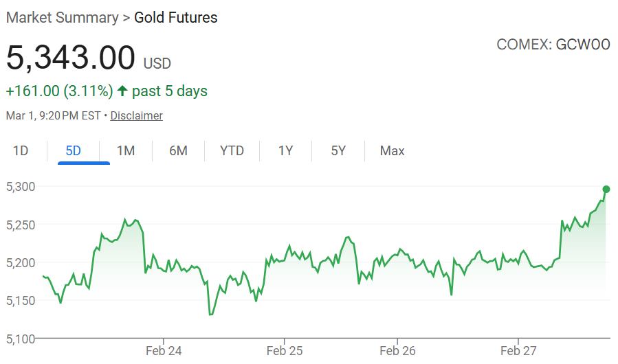Viewport: 618px width, 364px height.
Task: Click the Feb 24 date label
Action: coord(164,351)
